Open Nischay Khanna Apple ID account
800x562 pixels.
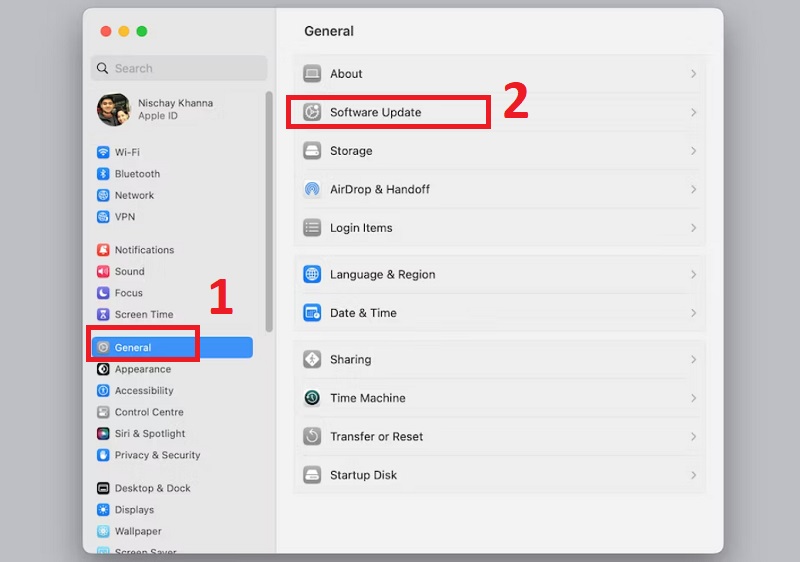coord(176,109)
